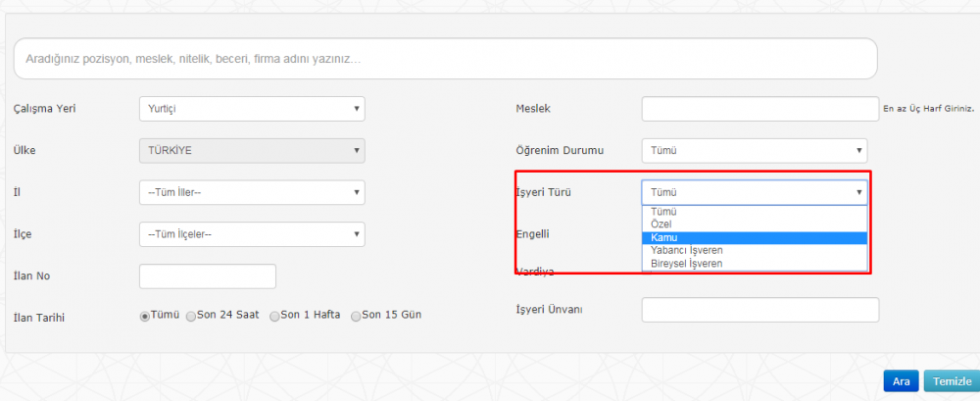Choose Son 24 Saat radio option
Viewport: 980px width, 401px height.
191,316
